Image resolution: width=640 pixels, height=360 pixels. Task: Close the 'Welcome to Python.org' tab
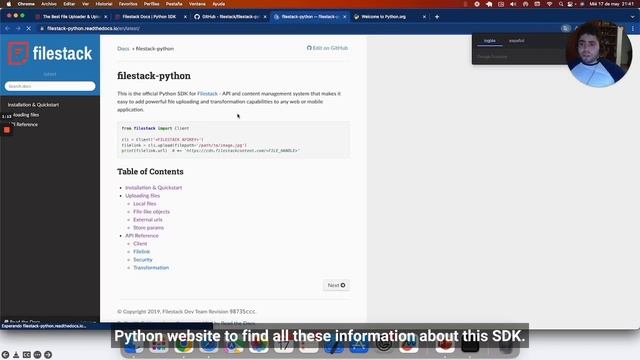424,17
